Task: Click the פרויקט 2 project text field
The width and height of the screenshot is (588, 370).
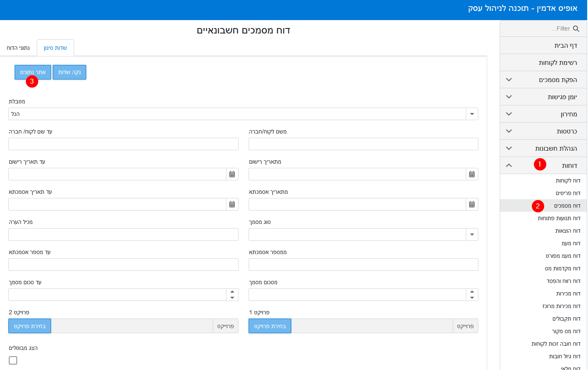Action: [132, 326]
